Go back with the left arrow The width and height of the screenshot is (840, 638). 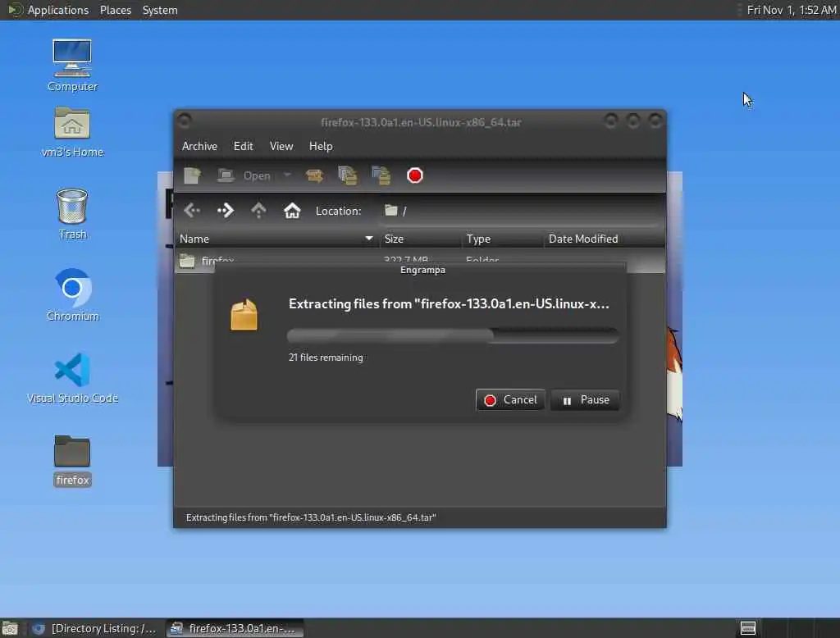pyautogui.click(x=192, y=211)
